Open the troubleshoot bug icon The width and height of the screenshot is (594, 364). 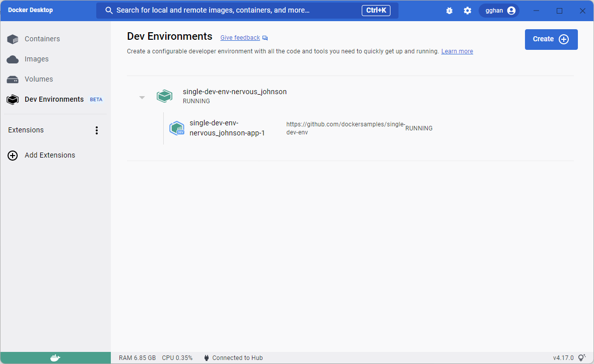[449, 11]
